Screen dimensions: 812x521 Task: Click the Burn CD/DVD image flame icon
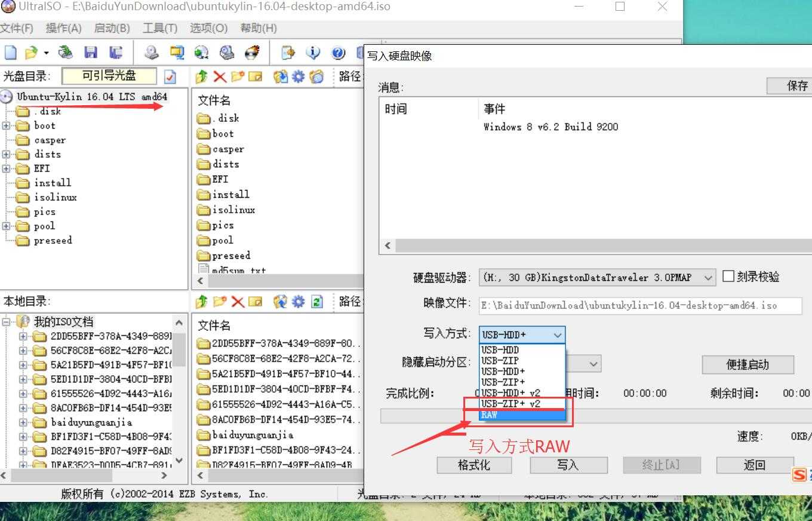pos(253,53)
